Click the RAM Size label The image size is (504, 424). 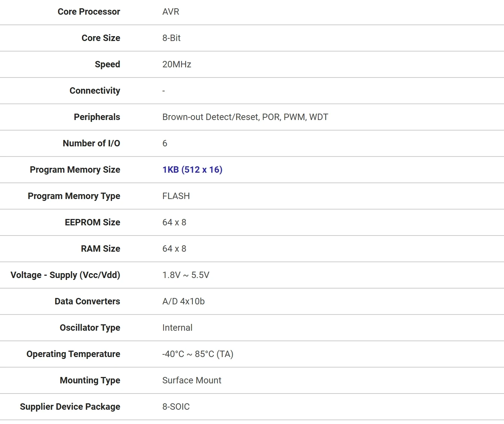click(100, 249)
